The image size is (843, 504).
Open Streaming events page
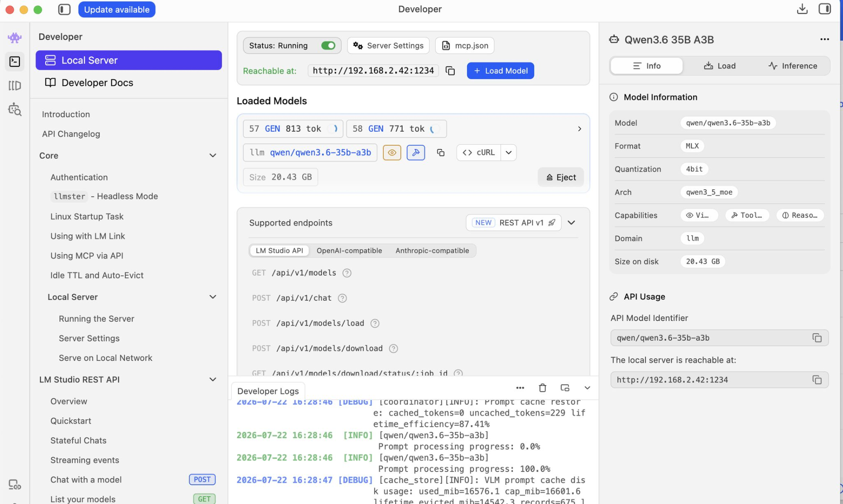tap(84, 460)
